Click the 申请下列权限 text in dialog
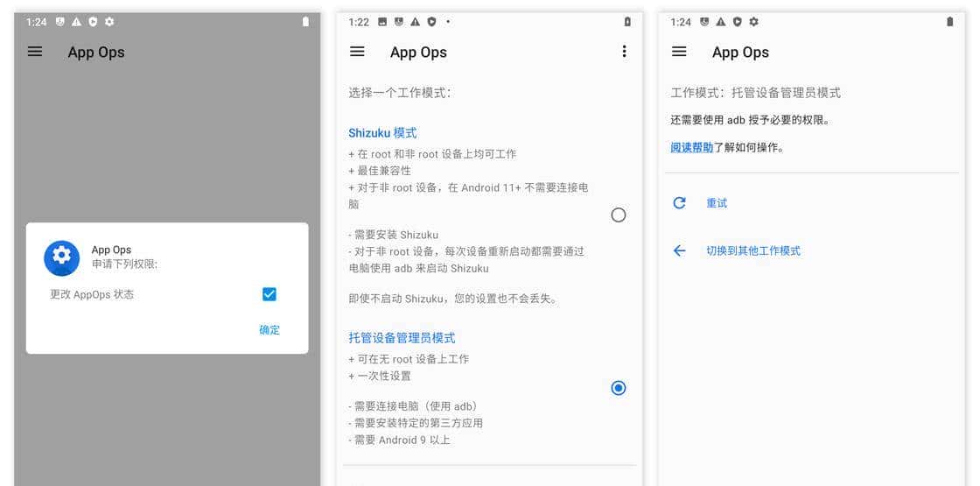Image resolution: width=980 pixels, height=486 pixels. click(x=125, y=264)
